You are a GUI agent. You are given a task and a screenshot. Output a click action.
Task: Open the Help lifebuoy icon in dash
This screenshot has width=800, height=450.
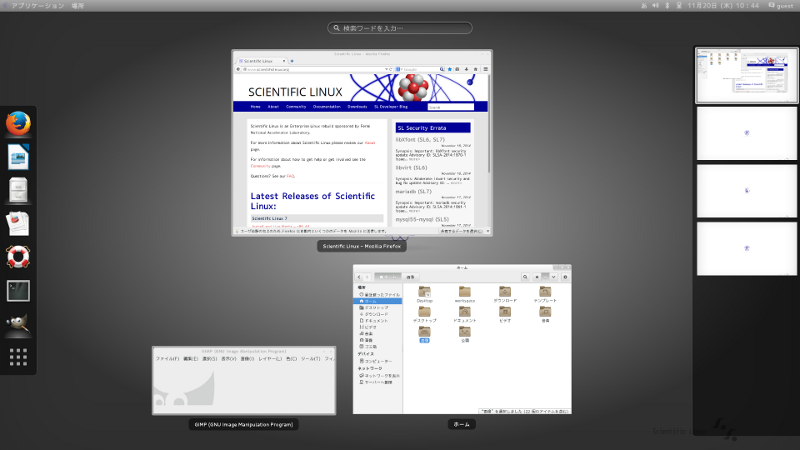point(18,257)
